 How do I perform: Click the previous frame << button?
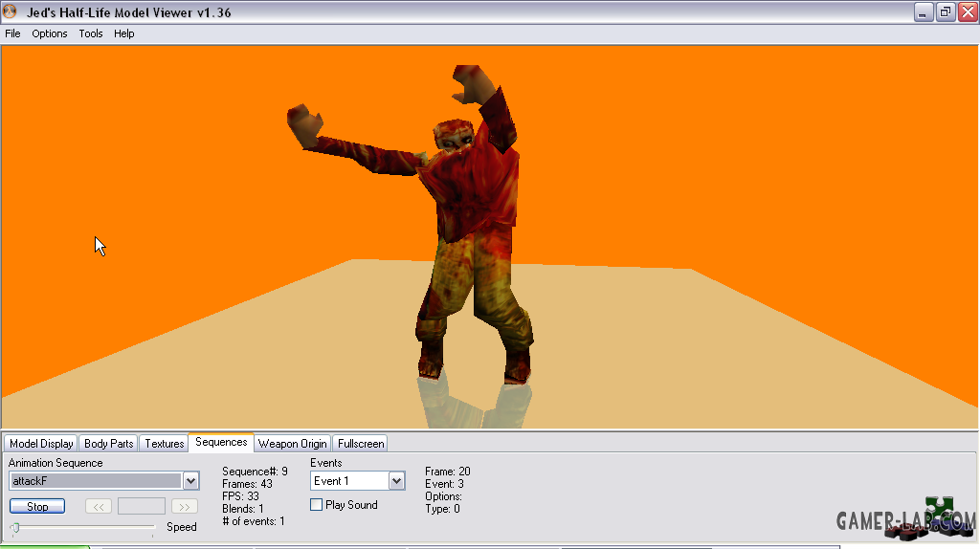(99, 507)
